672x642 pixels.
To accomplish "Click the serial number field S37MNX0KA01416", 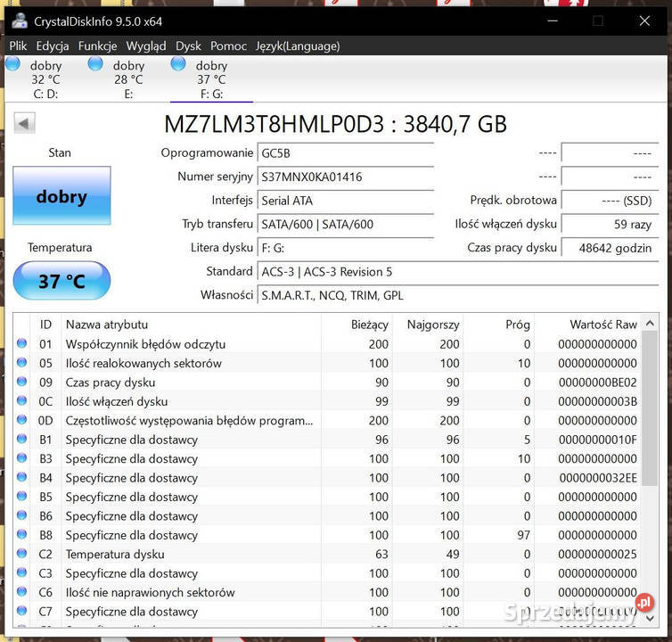I will pyautogui.click(x=346, y=177).
